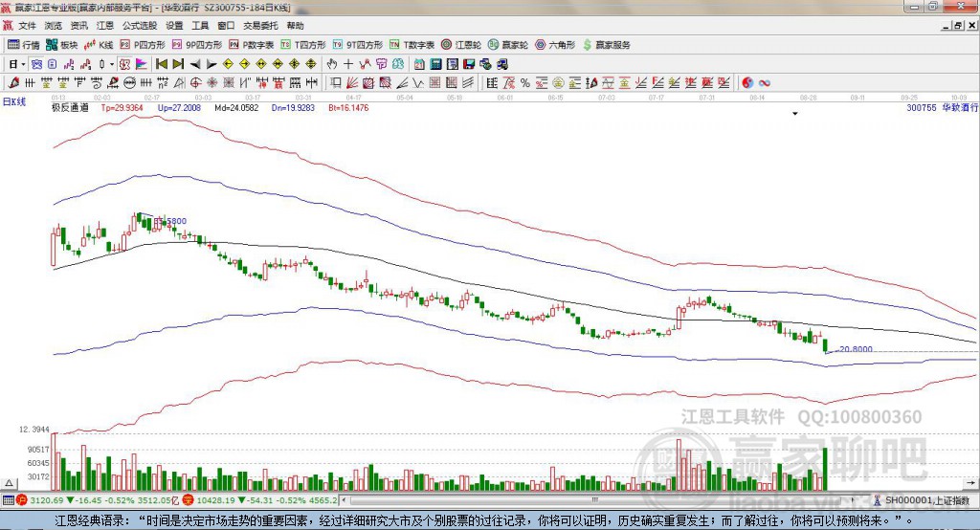Open the calendar icon tool
Viewport: 980px width, 530px height.
click(x=419, y=64)
